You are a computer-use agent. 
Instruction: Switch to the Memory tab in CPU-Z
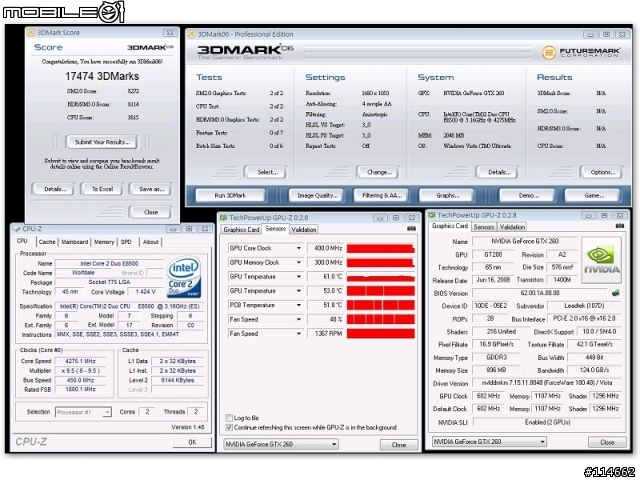pos(104,242)
